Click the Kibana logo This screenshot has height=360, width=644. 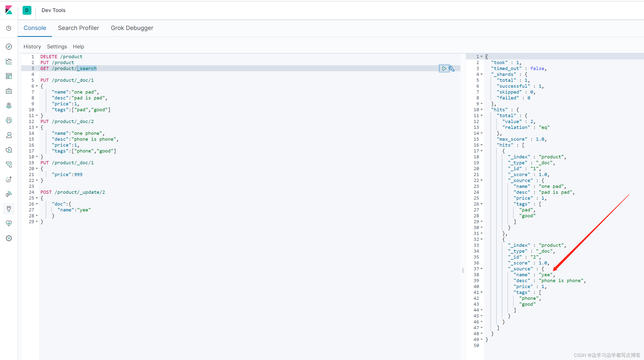(x=9, y=10)
